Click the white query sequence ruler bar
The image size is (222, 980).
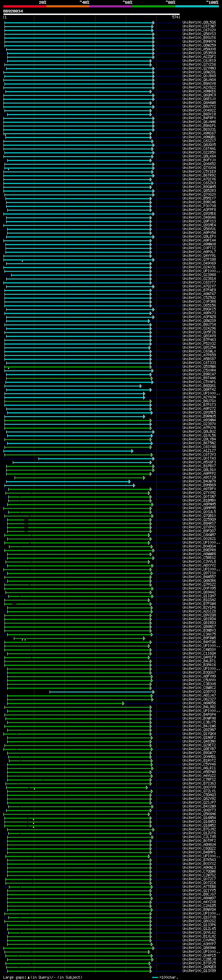[x=92, y=15]
